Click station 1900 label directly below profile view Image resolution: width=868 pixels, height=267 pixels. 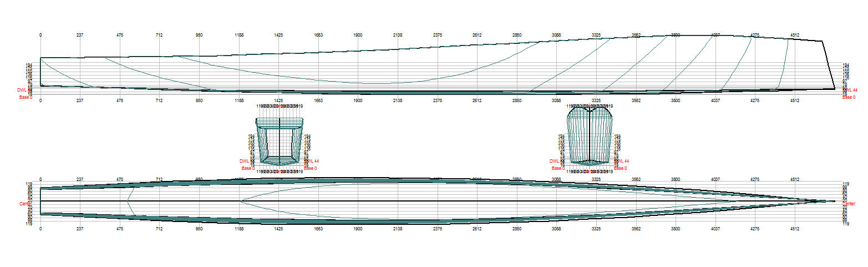pos(358,101)
